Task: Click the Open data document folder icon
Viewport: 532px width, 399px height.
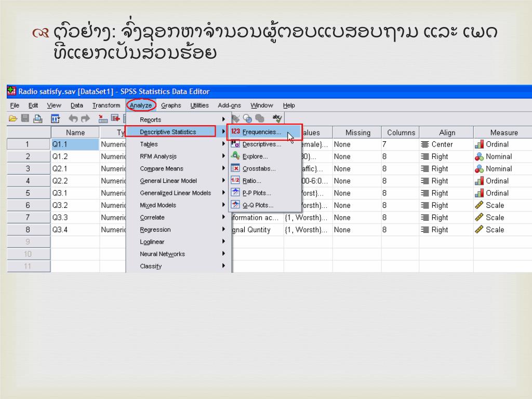Action: [13, 118]
